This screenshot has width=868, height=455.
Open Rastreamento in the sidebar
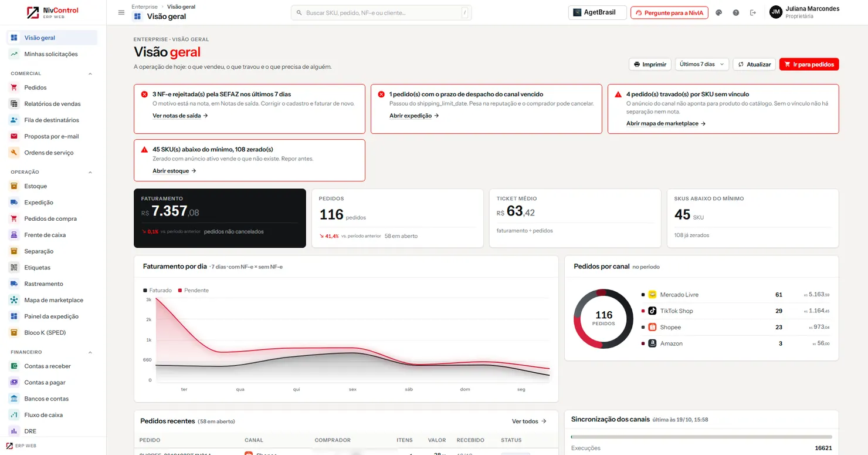(x=52, y=284)
